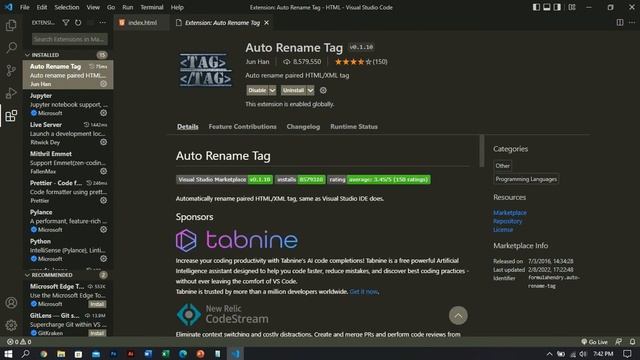Expand the Disable button dropdown arrow
640x360 pixels.
click(x=272, y=90)
